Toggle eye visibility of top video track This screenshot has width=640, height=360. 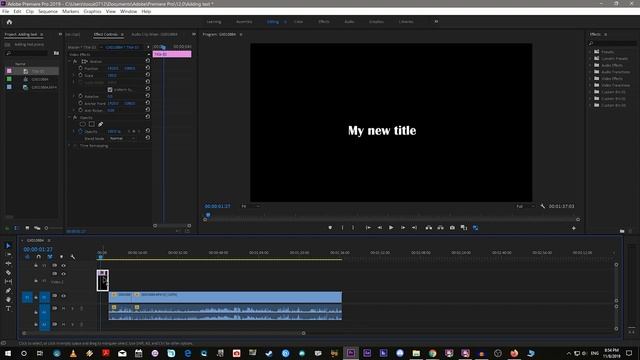64,265
